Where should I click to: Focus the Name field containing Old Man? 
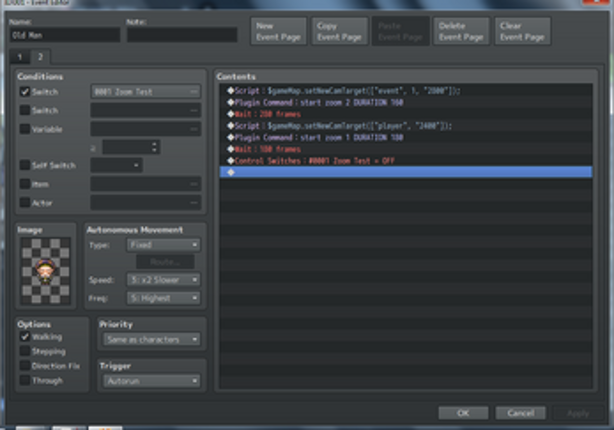coord(65,35)
